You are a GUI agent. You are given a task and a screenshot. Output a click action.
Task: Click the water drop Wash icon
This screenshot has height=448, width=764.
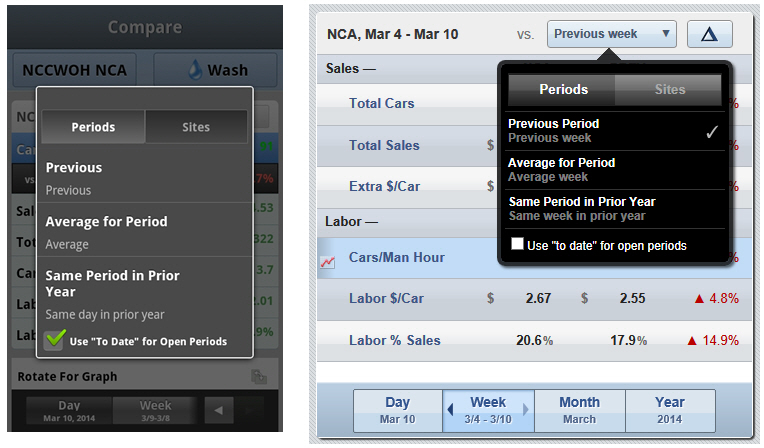tap(195, 70)
